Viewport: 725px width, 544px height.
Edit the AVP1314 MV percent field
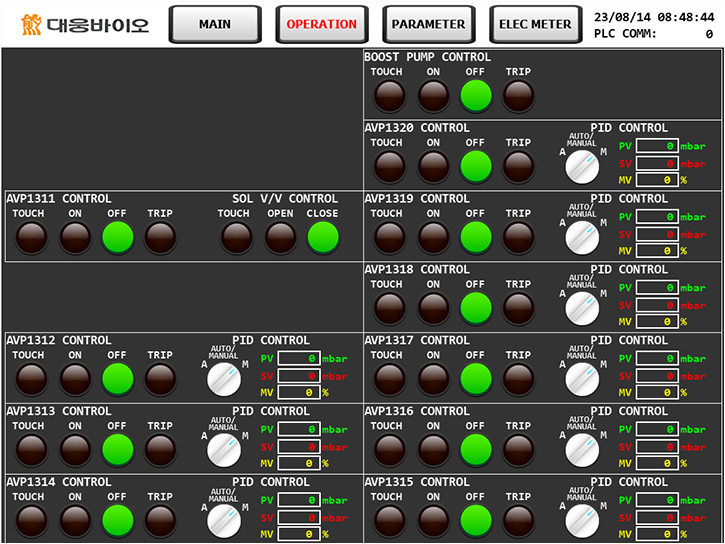coord(299,534)
